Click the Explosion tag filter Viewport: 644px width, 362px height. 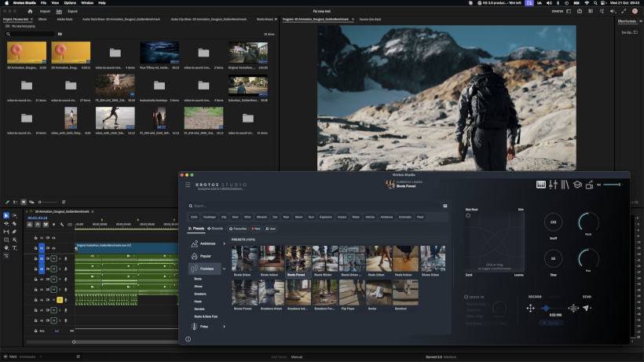(326, 217)
